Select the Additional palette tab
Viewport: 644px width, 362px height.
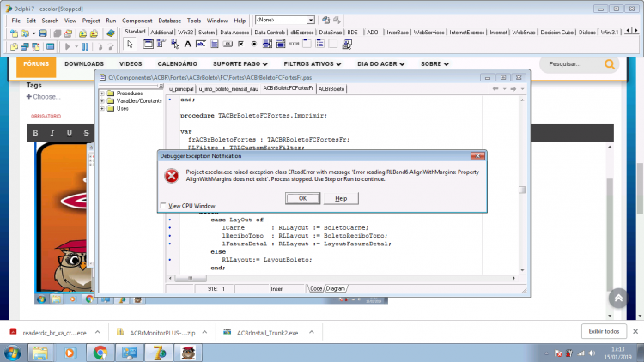pos(161,32)
